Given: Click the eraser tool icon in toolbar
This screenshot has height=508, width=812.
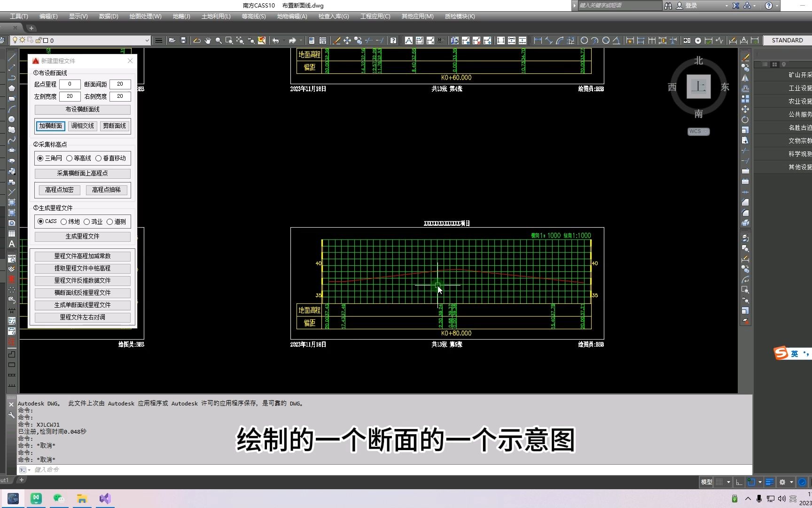Looking at the screenshot, I should click(336, 40).
